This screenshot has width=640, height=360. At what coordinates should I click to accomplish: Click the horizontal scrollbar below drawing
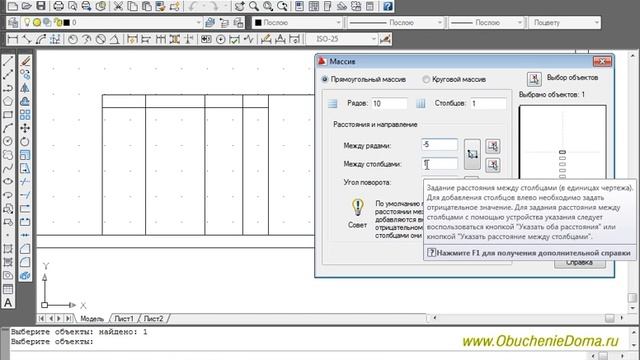527,318
